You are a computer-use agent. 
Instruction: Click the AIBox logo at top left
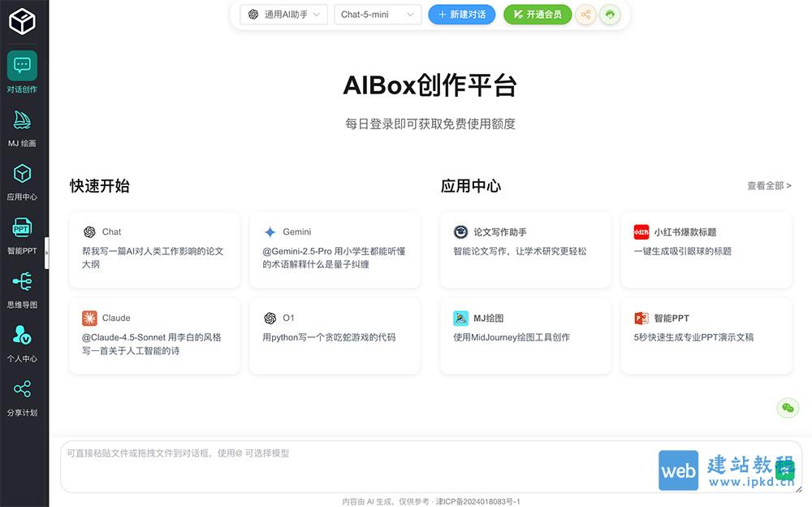click(24, 22)
